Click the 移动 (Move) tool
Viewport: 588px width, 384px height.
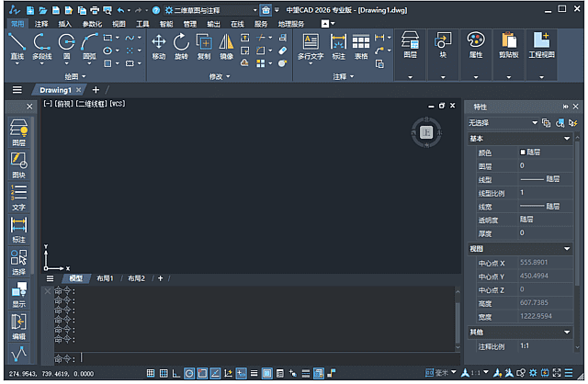pyautogui.click(x=159, y=43)
